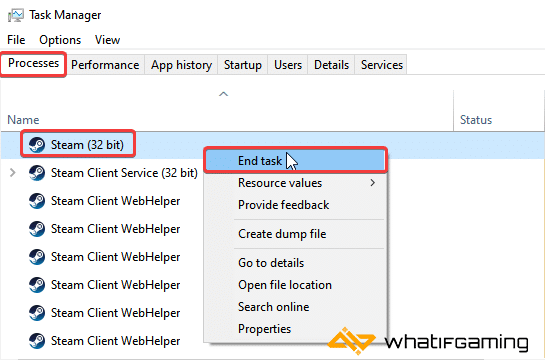The width and height of the screenshot is (545, 360).
Task: Click Search online in the context menu
Action: pos(274,307)
